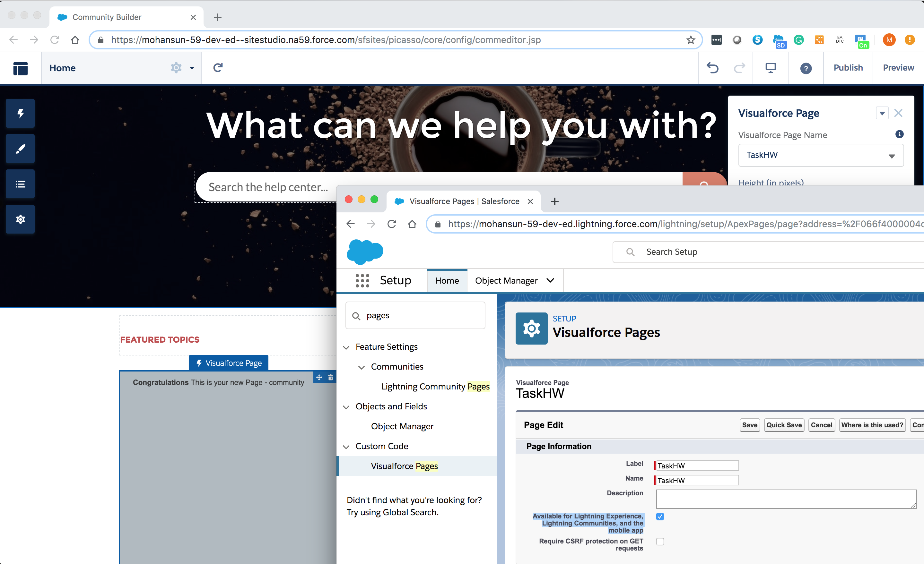The image size is (924, 564).
Task: Collapse the Custom Code tree node
Action: [x=346, y=447]
